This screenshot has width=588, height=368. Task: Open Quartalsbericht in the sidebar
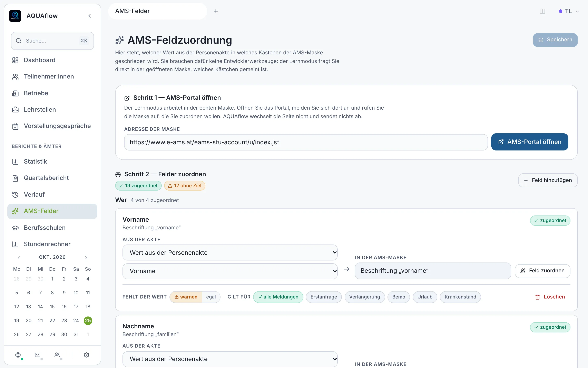tap(52, 178)
